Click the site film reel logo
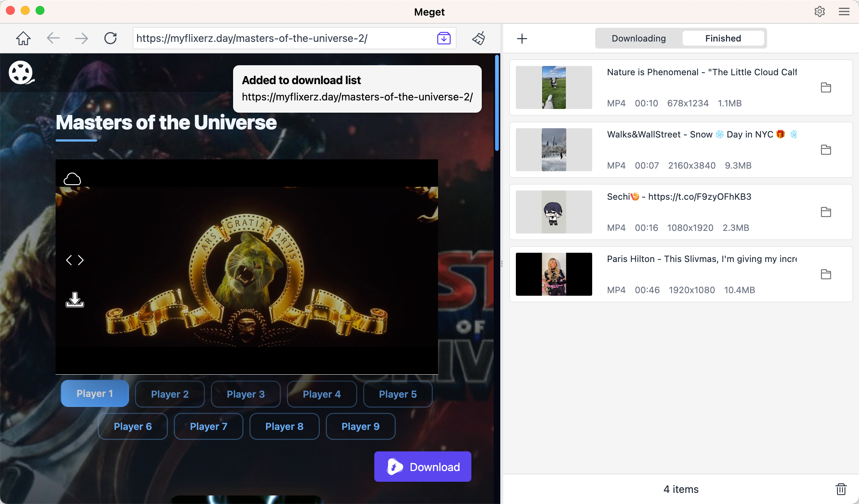The image size is (859, 504). click(21, 73)
